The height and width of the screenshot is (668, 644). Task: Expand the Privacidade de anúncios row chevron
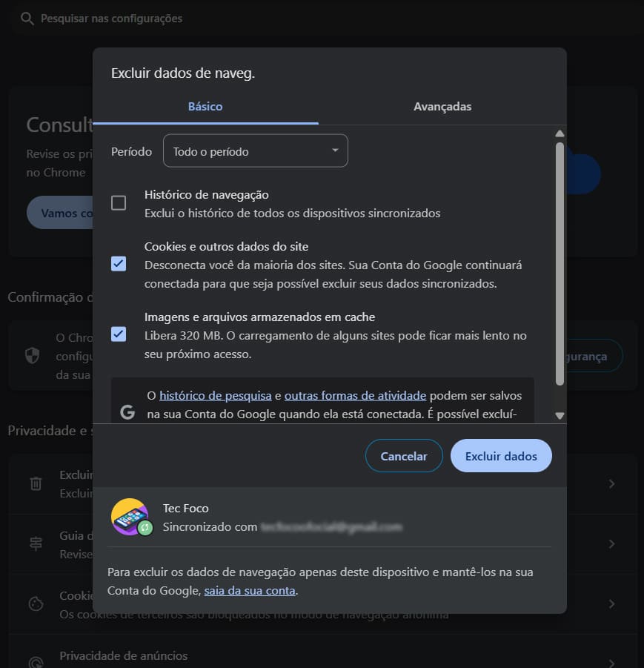(x=611, y=663)
